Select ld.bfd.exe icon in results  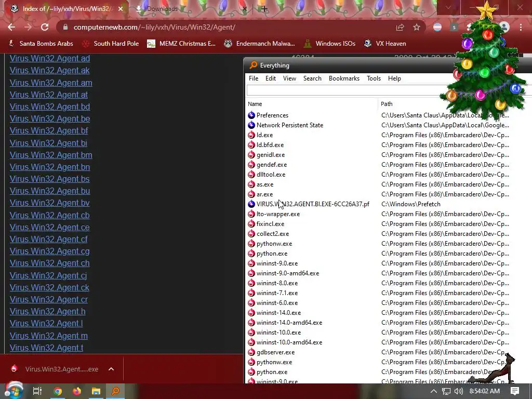251,145
